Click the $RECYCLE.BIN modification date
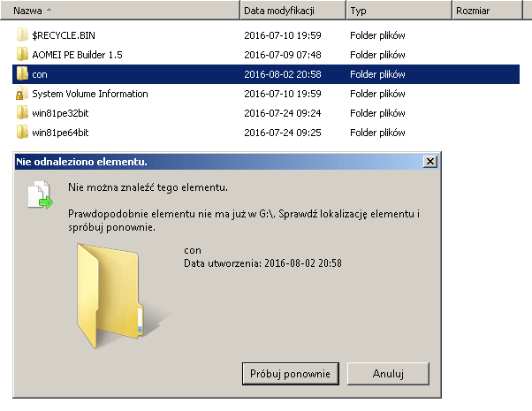Viewport: 532px width, 411px height. pyautogui.click(x=283, y=35)
